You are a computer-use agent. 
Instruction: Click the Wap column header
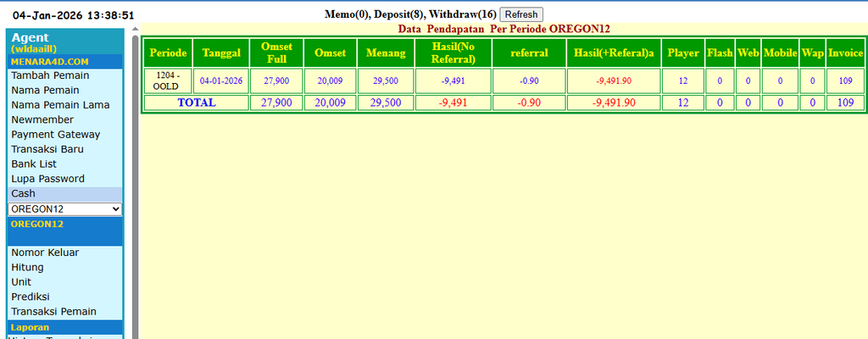click(813, 53)
